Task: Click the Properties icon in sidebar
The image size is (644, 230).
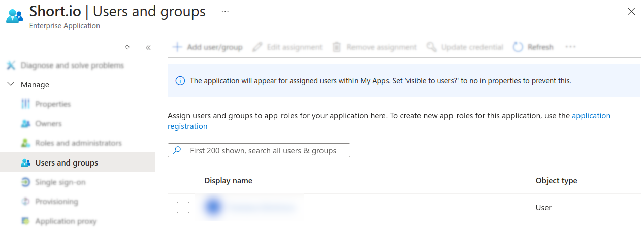Action: tap(25, 104)
